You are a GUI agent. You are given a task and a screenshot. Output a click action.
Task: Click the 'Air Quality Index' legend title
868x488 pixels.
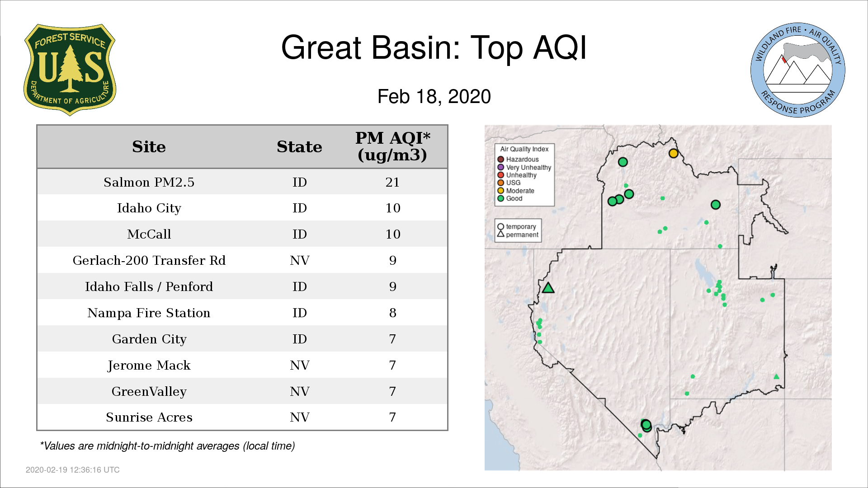click(524, 149)
